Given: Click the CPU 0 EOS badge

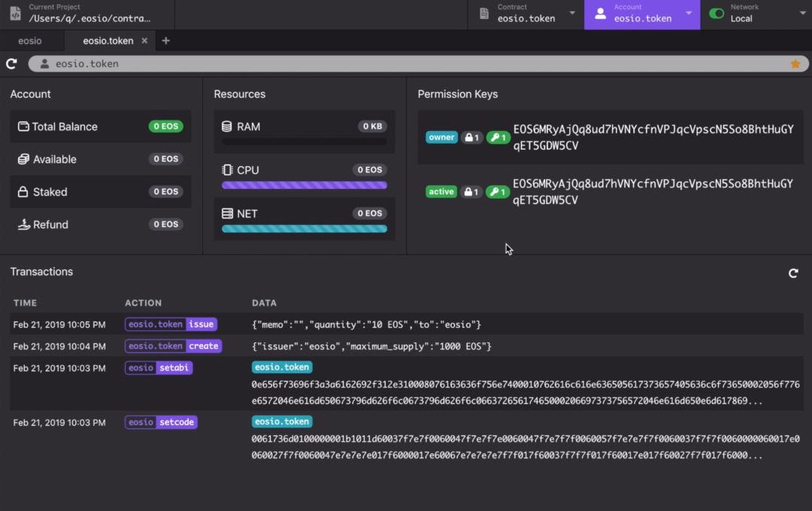Looking at the screenshot, I should point(370,170).
